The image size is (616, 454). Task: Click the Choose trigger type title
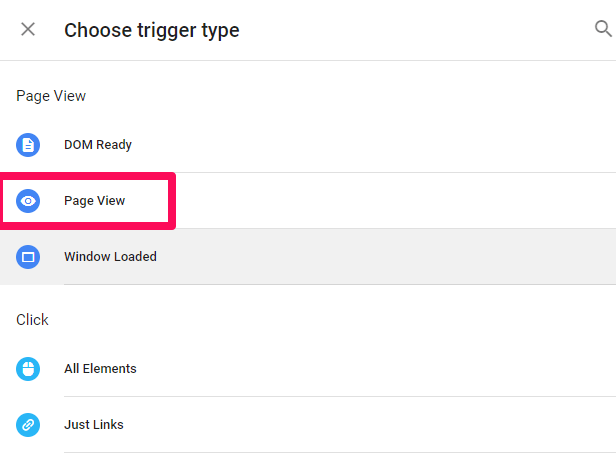point(152,31)
